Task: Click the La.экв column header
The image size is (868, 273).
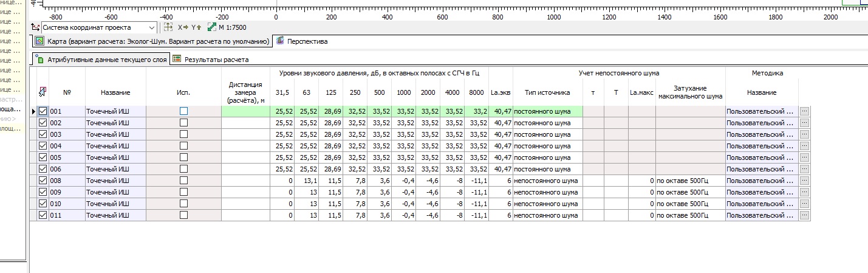Action: [501, 92]
